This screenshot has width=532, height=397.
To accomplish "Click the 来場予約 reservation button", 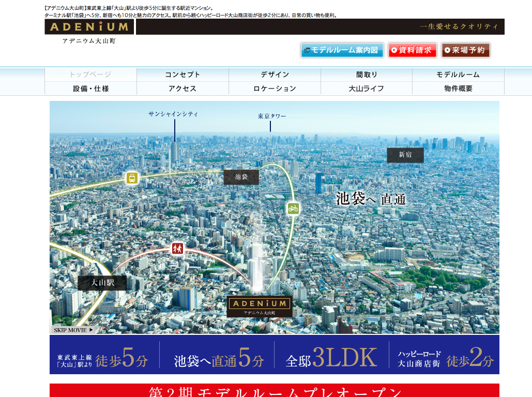I will pyautogui.click(x=465, y=50).
